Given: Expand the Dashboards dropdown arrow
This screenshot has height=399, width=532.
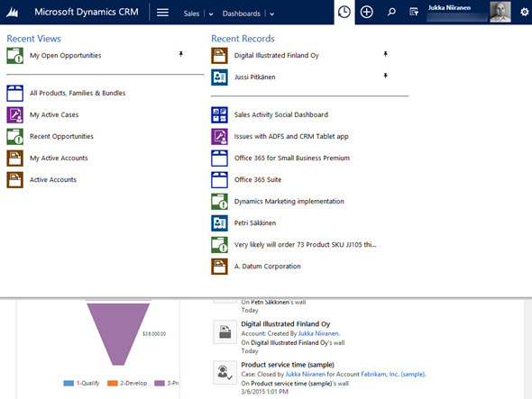Looking at the screenshot, I should coord(271,14).
